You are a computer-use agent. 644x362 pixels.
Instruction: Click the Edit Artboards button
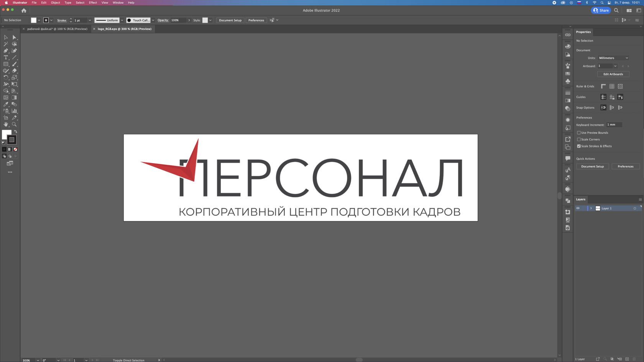tap(613, 74)
